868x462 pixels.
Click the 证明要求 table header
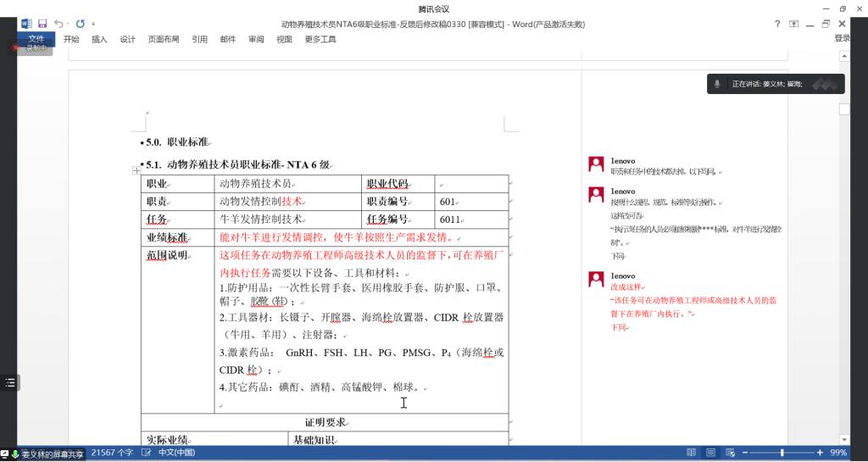tap(325, 423)
